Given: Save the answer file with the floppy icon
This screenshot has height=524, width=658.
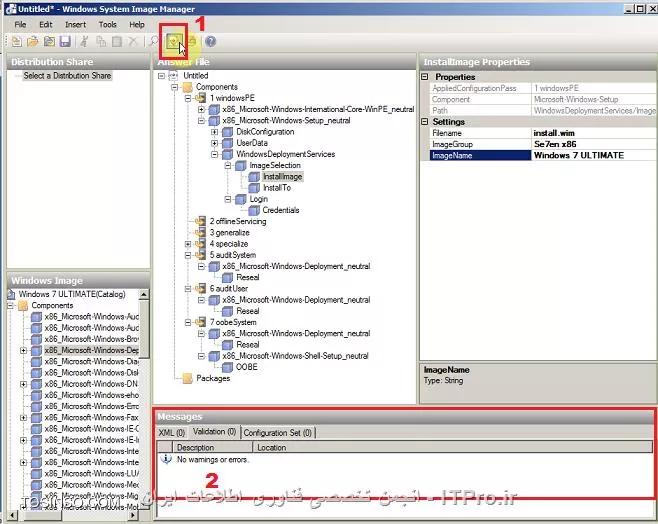Looking at the screenshot, I should pos(65,41).
